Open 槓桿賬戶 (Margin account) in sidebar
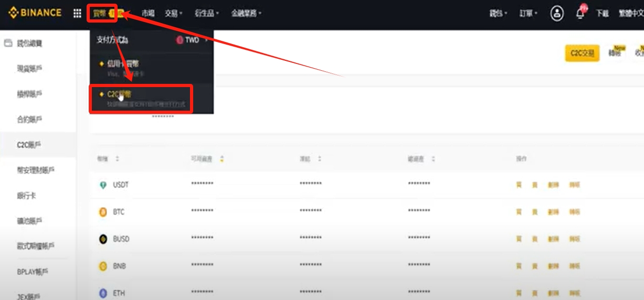The image size is (644, 300). (29, 94)
